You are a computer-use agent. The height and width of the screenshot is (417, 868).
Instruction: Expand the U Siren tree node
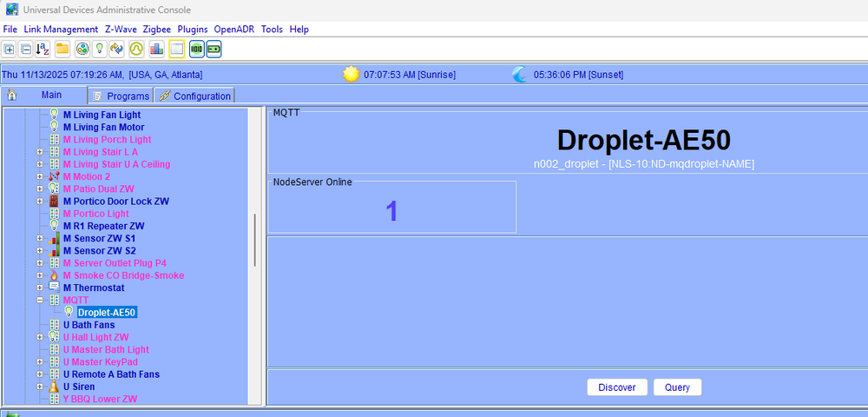click(40, 387)
